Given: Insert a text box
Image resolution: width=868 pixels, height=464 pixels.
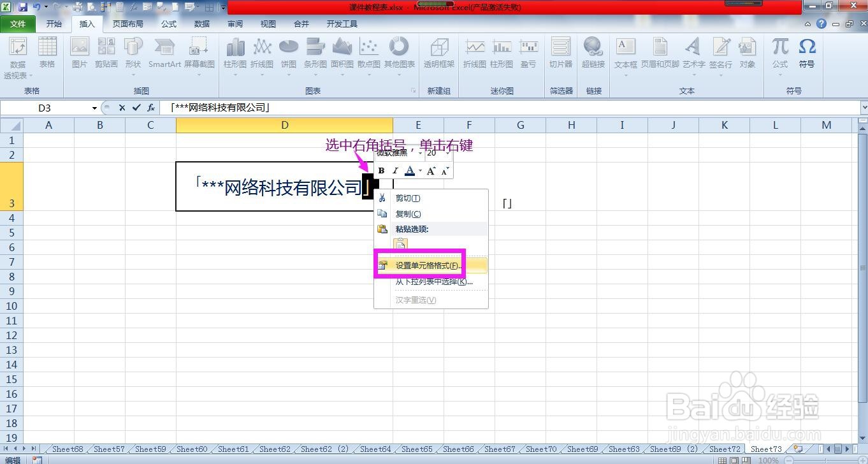Looking at the screenshot, I should pos(625,54).
